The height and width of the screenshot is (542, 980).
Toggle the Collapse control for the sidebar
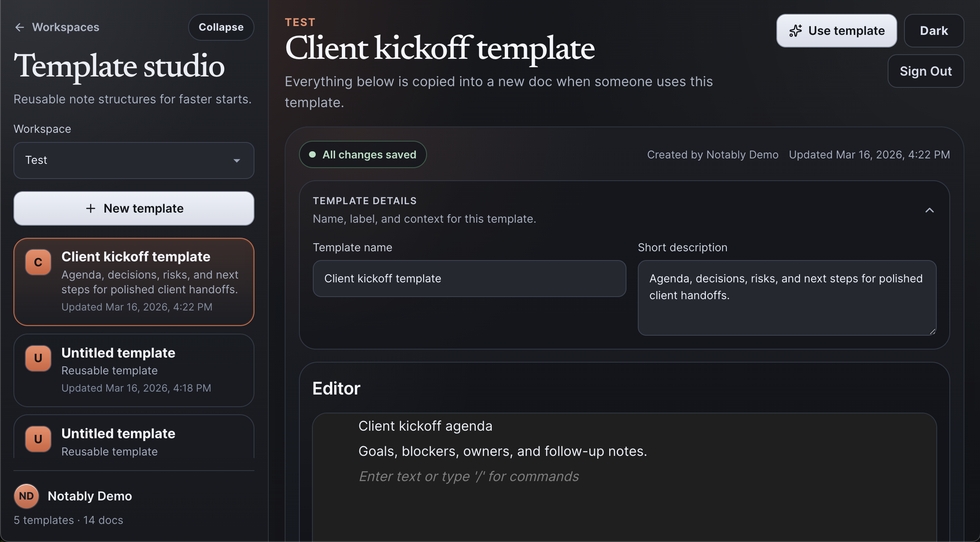(221, 27)
